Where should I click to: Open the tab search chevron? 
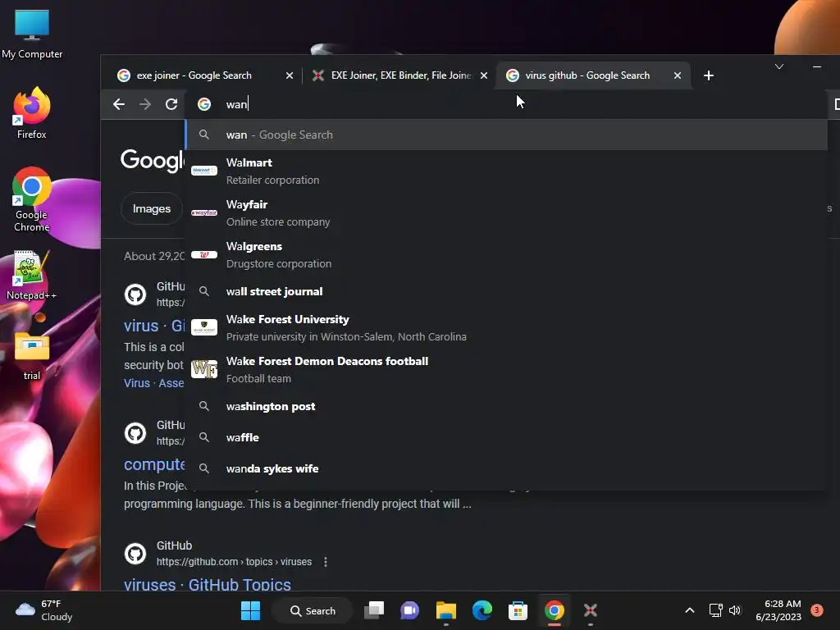click(779, 66)
